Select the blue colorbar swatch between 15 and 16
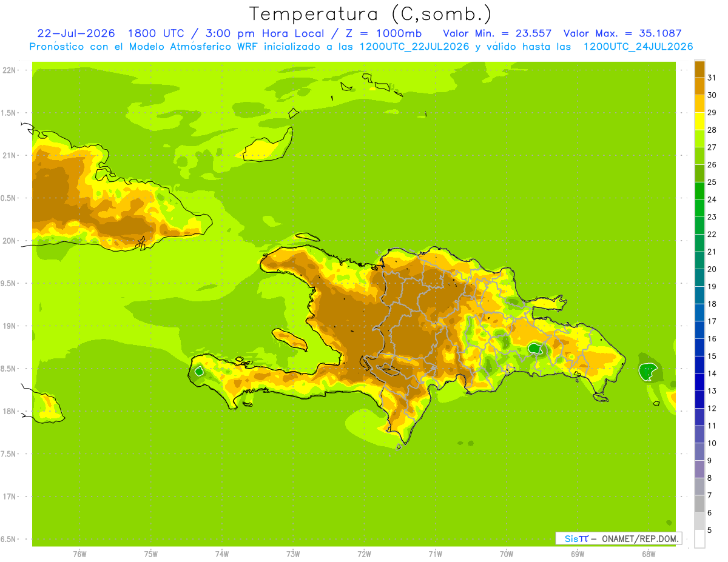728x562 pixels. pyautogui.click(x=699, y=347)
